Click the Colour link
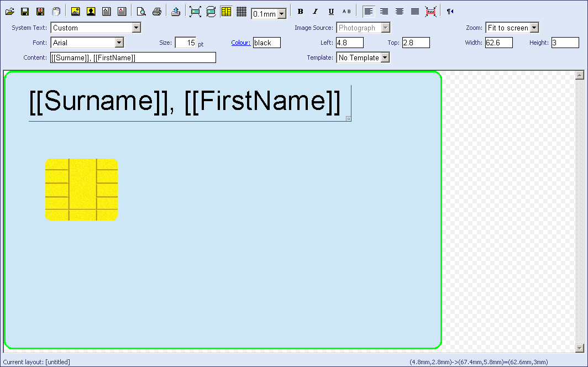 tap(240, 43)
